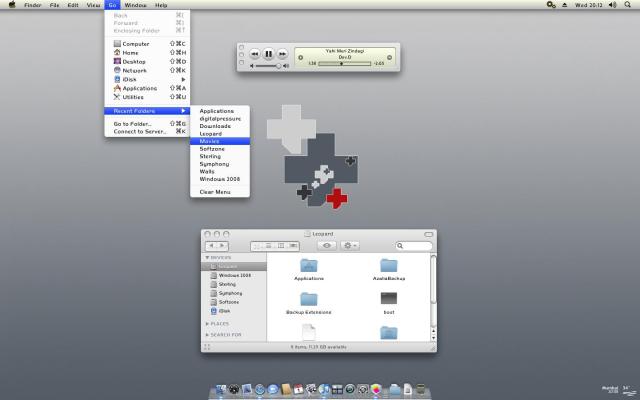
Task: Adjust the iTunes mini player volume slider
Action: point(268,66)
